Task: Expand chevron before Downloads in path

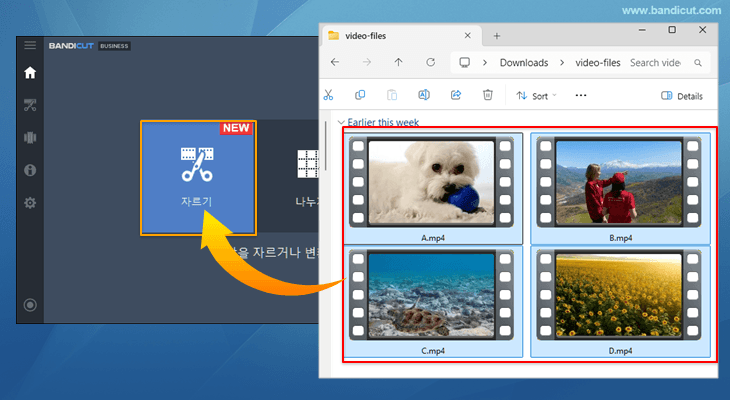Action: tap(485, 62)
